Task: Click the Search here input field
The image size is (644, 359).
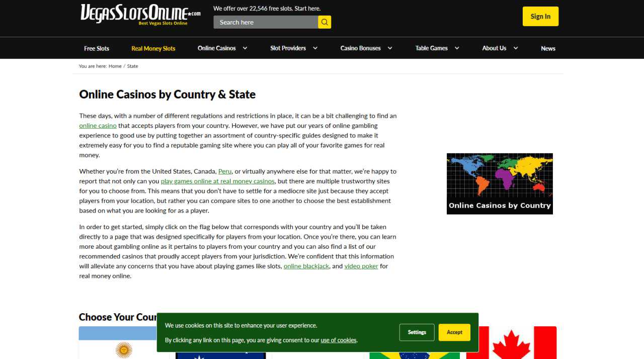Action: (x=266, y=22)
